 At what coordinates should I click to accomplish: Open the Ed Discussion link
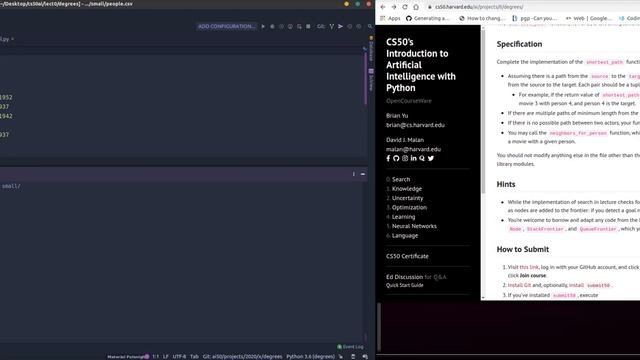[404, 277]
